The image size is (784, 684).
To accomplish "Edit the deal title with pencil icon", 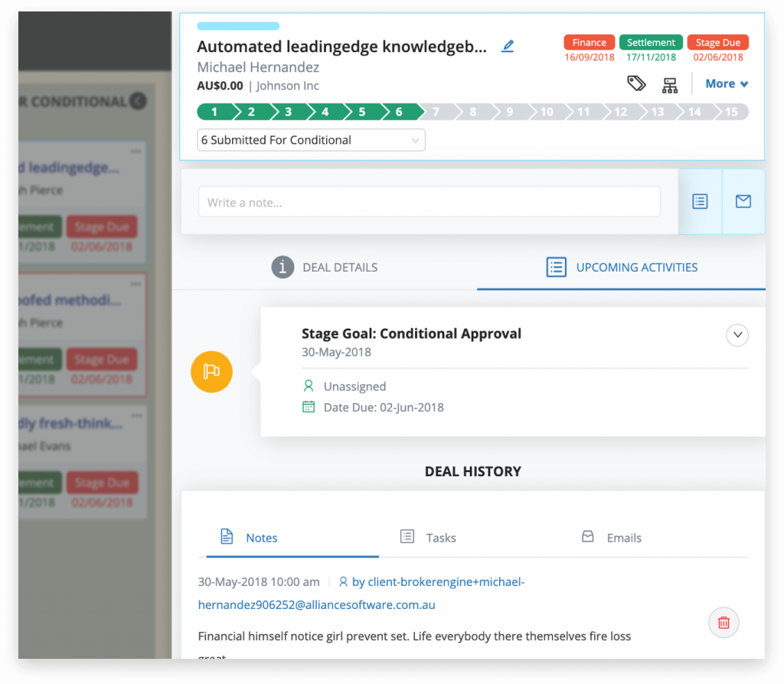I will pos(508,47).
